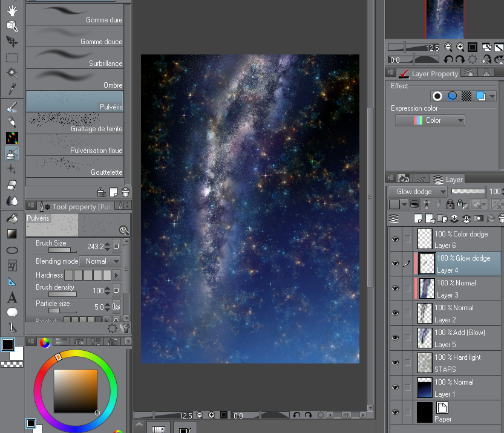The image size is (504, 433).
Task: Click the wrench icon in Tool property
Action: point(125,328)
